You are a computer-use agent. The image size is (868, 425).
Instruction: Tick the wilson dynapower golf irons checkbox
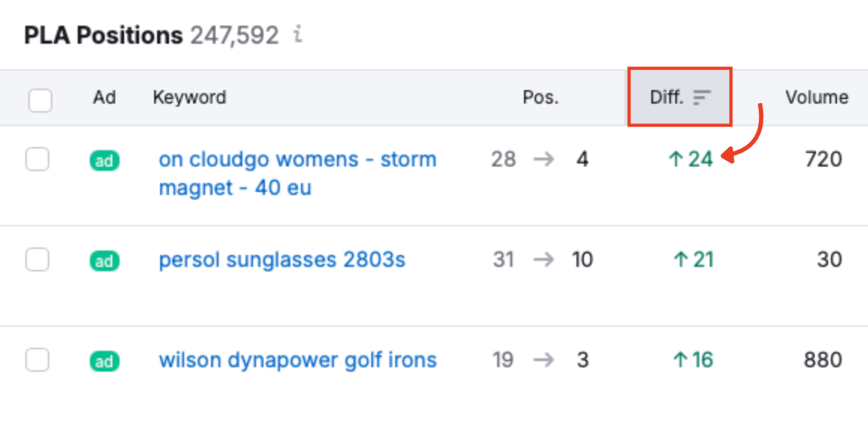pyautogui.click(x=37, y=360)
